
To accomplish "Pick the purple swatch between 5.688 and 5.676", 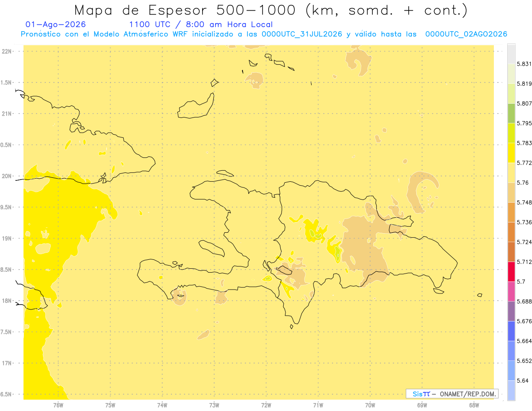I will (x=511, y=311).
